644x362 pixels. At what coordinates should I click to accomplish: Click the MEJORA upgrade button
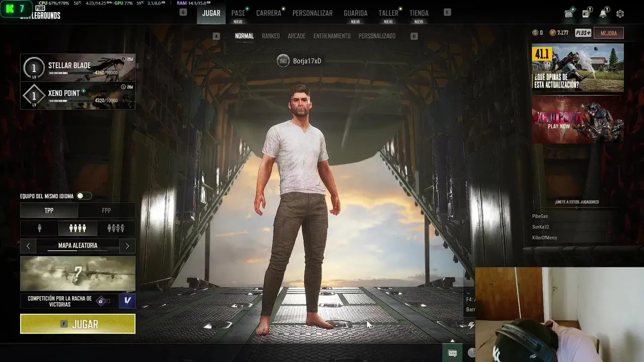609,33
